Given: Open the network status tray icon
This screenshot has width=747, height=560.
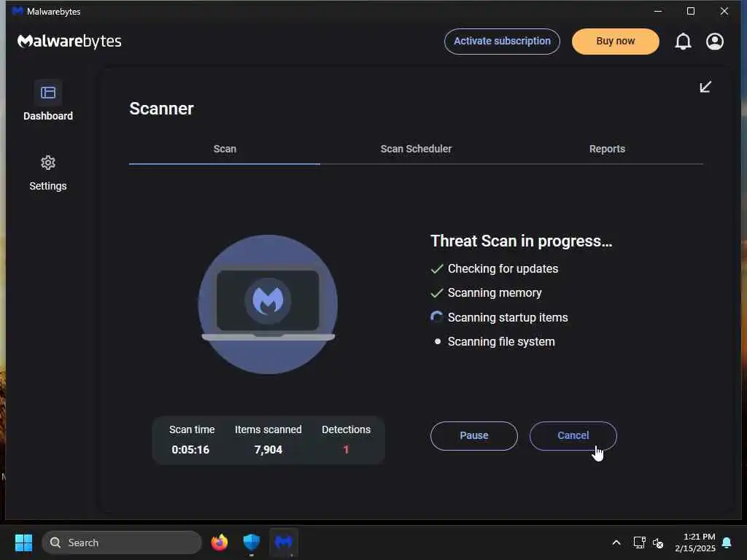Looking at the screenshot, I should point(639,542).
